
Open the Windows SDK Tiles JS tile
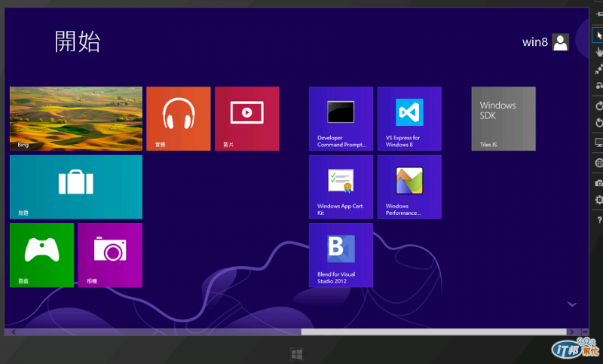504,118
